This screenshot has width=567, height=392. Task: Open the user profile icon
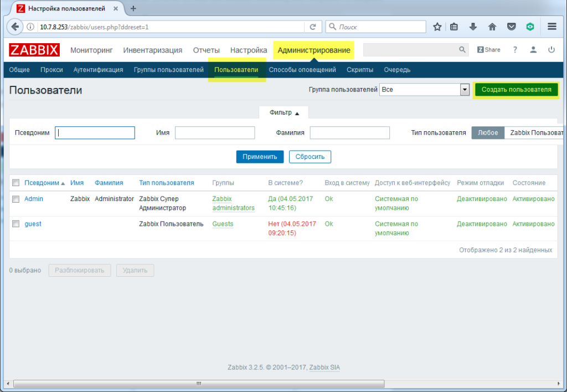pos(533,49)
